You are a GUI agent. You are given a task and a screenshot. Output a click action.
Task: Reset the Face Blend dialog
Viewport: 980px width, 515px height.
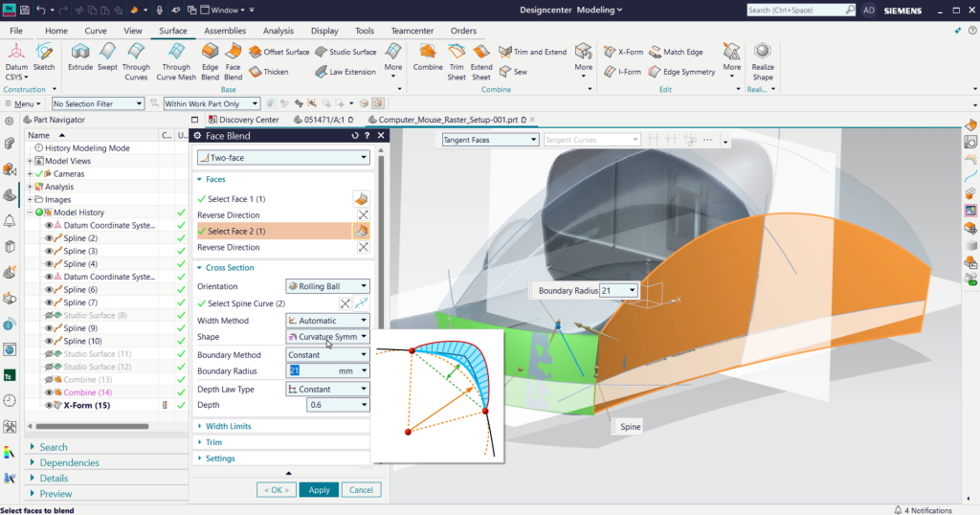point(355,136)
